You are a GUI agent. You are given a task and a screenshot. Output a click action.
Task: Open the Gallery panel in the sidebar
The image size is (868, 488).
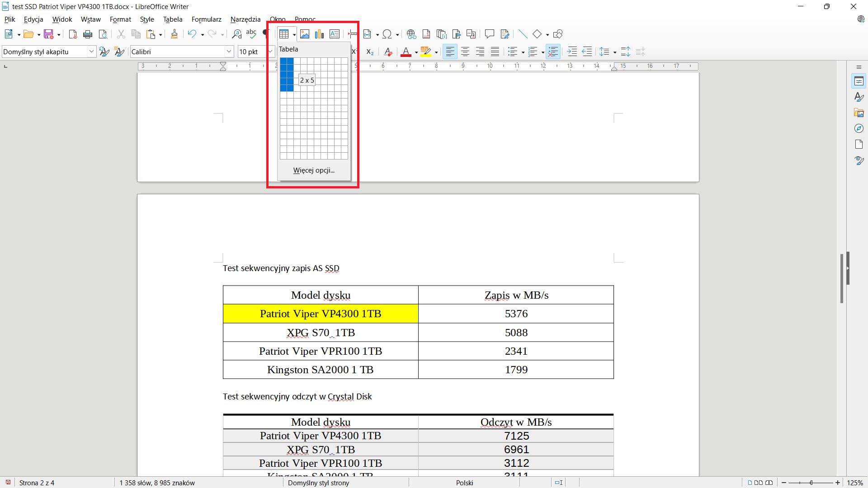[859, 113]
